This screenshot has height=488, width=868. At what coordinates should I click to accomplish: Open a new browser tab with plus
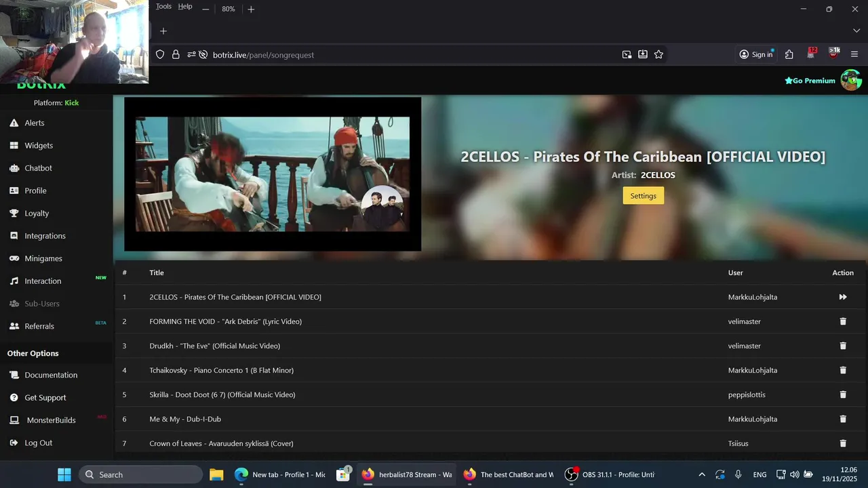(163, 30)
